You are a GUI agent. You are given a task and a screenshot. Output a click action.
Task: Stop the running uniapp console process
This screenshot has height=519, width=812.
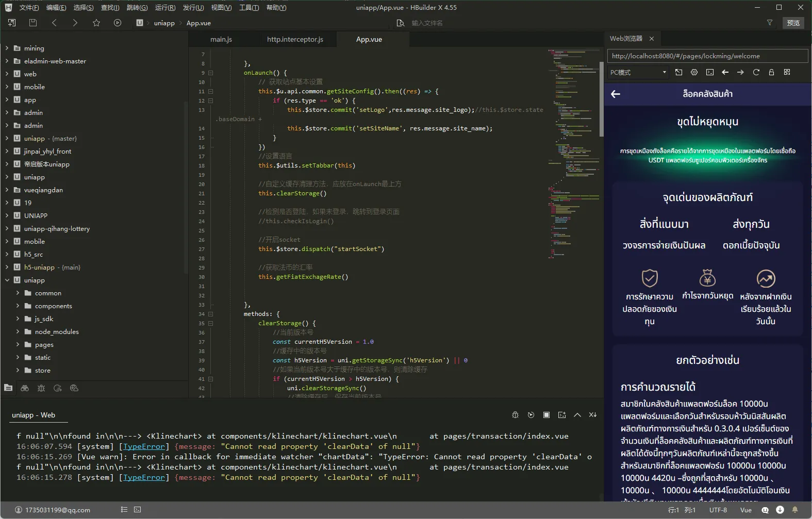(546, 415)
